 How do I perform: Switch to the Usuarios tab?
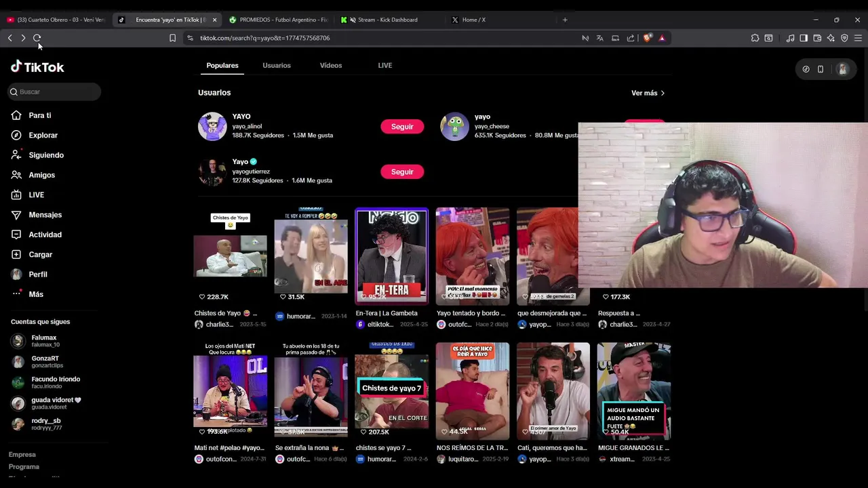[x=277, y=65]
